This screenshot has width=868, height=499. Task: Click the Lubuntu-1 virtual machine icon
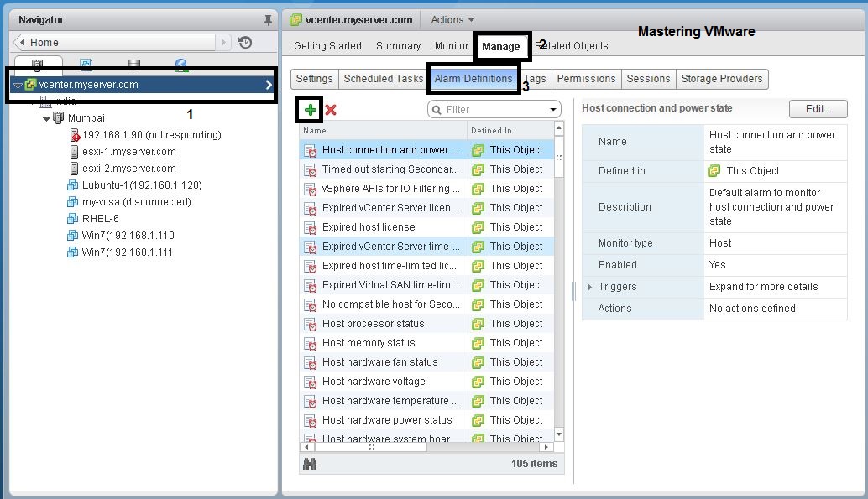[x=72, y=185]
